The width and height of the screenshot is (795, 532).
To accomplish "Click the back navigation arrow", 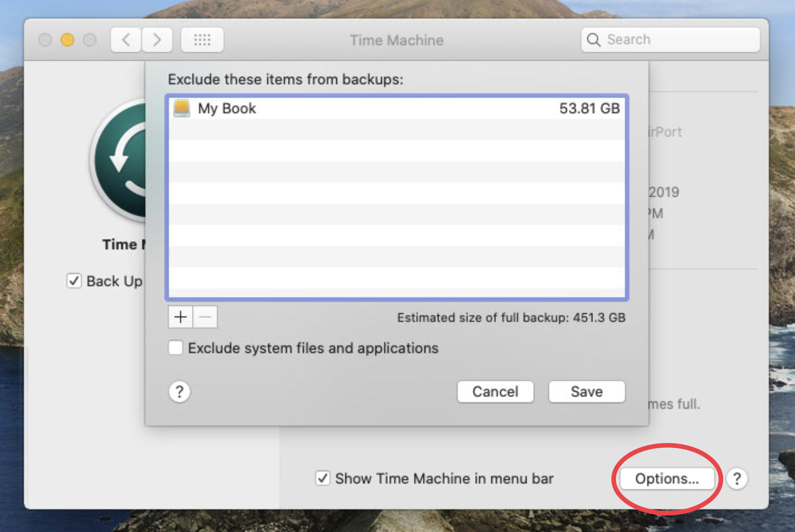I will tap(126, 40).
